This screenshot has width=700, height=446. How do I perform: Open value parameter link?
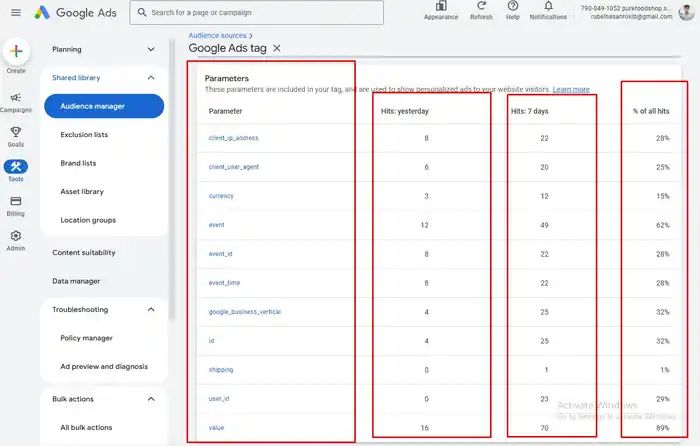217,428
